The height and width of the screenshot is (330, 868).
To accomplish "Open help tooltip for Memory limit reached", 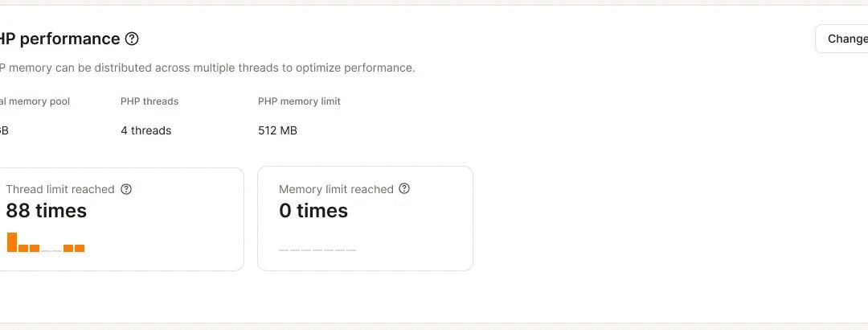I will 404,189.
